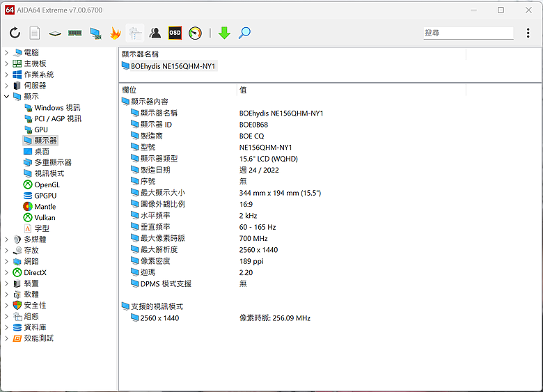Screen dimensions: 543x392
Task: Click the Refresh toolbar icon
Action: (x=15, y=33)
